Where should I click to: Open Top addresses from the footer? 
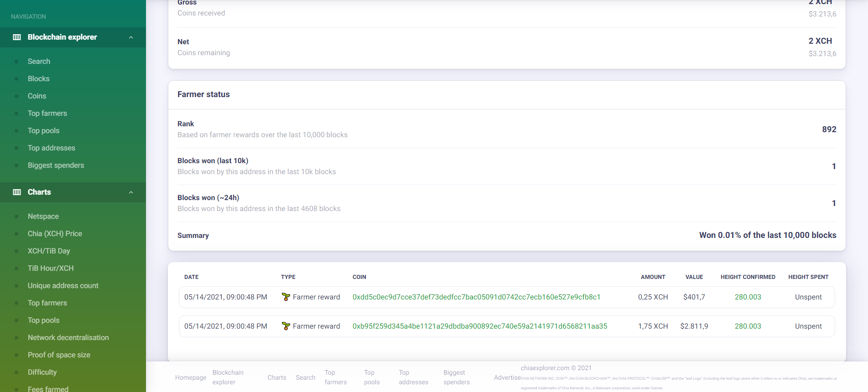414,377
